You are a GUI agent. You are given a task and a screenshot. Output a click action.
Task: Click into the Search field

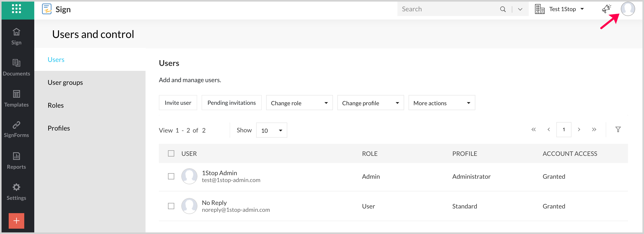(448, 9)
